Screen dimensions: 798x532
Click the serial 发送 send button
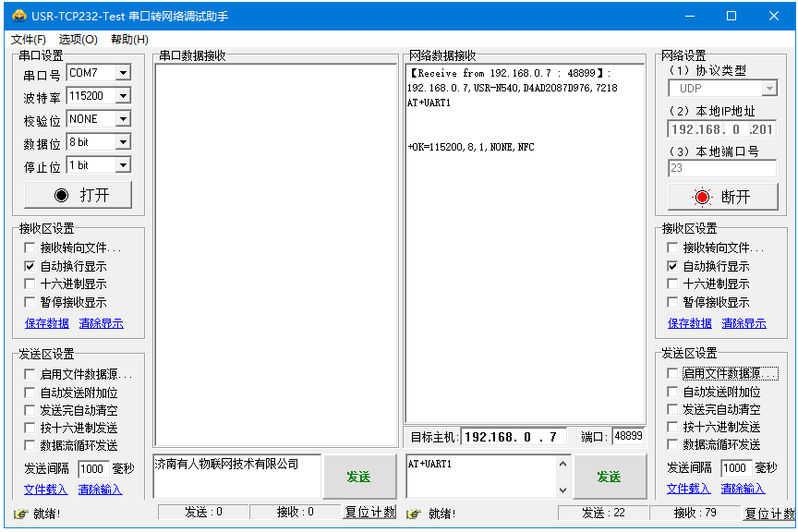359,477
